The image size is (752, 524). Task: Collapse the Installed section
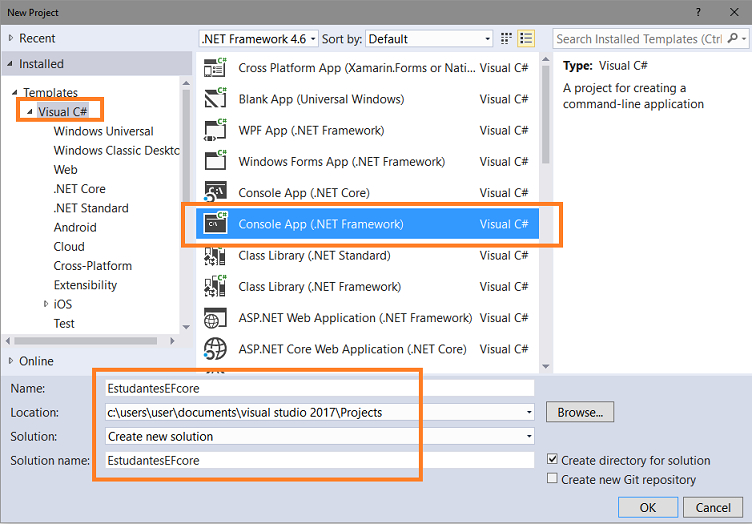click(x=10, y=64)
